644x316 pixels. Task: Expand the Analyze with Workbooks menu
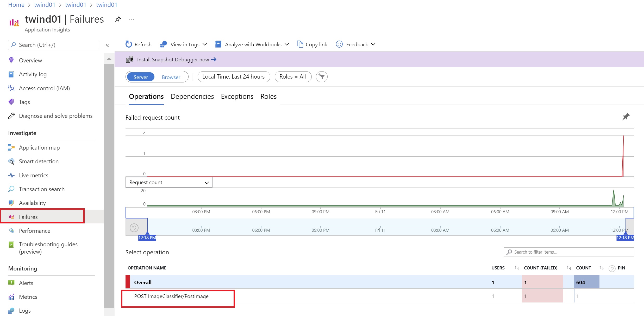pos(287,44)
